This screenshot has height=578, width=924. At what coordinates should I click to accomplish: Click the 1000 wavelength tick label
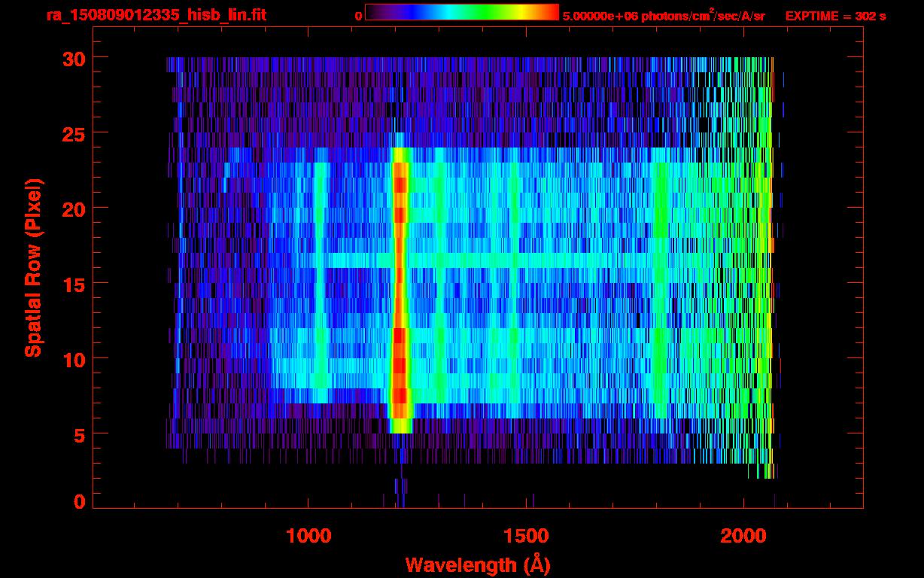(309, 535)
